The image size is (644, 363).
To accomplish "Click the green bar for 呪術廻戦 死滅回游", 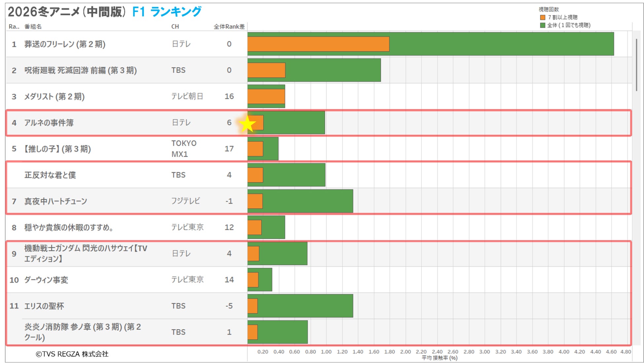I will click(333, 70).
